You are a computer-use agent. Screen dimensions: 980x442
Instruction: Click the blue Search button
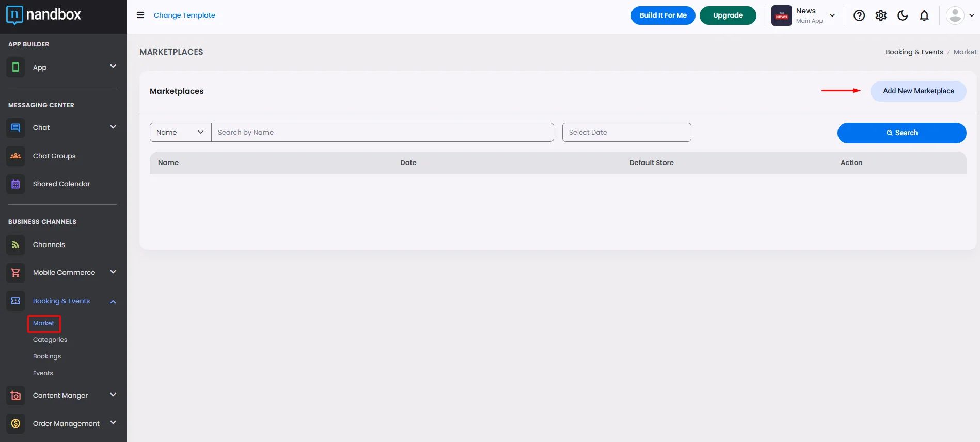(x=902, y=133)
